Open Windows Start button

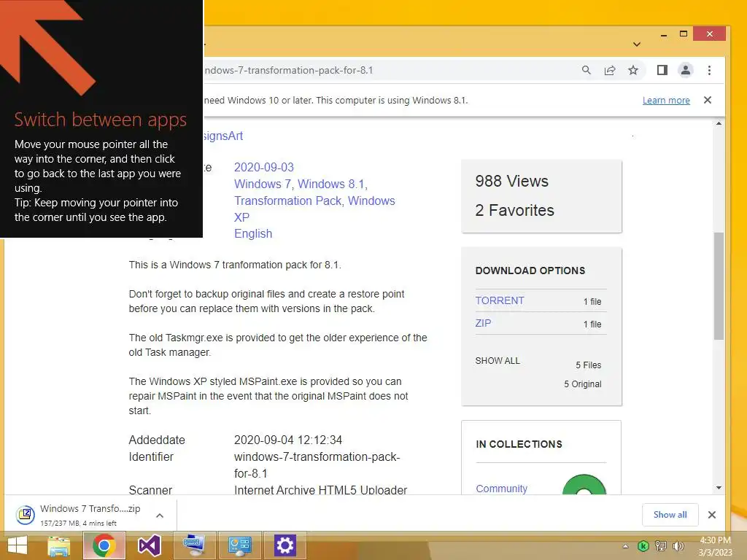point(18,545)
